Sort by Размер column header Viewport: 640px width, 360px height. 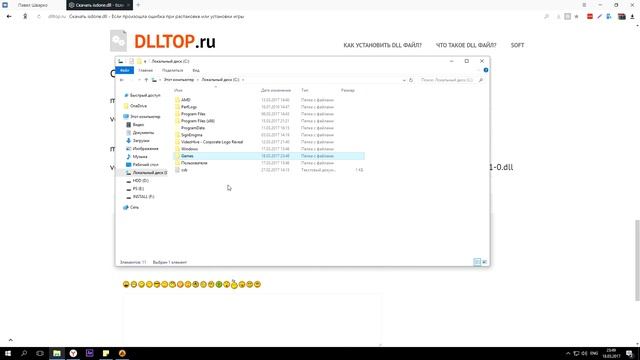(348, 90)
